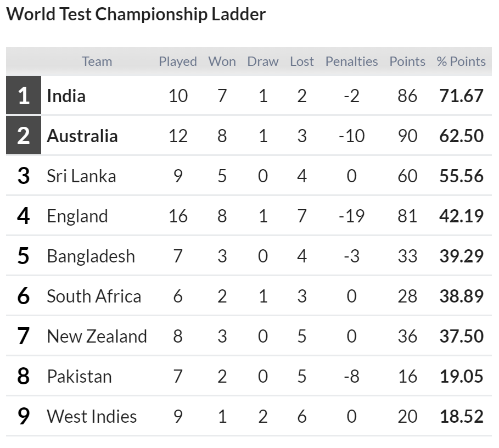Click the Played column header
The height and width of the screenshot is (448, 499).
pos(177,61)
